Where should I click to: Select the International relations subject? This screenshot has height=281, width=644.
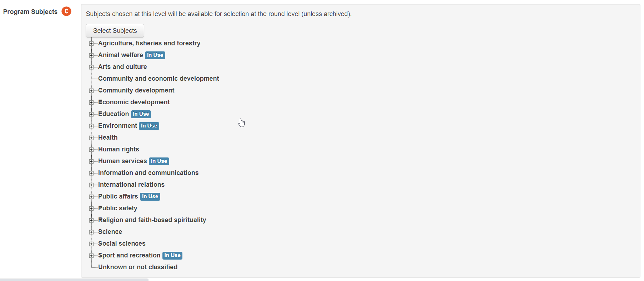click(131, 185)
